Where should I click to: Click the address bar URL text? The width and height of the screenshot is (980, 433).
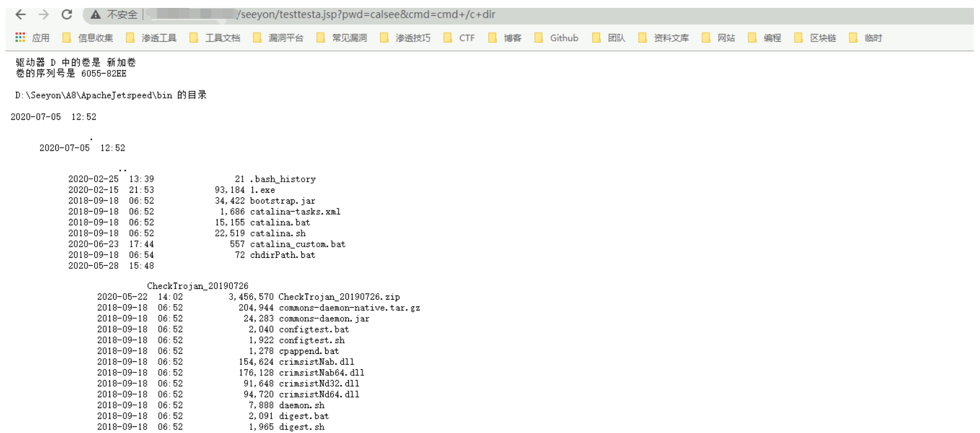click(x=366, y=15)
